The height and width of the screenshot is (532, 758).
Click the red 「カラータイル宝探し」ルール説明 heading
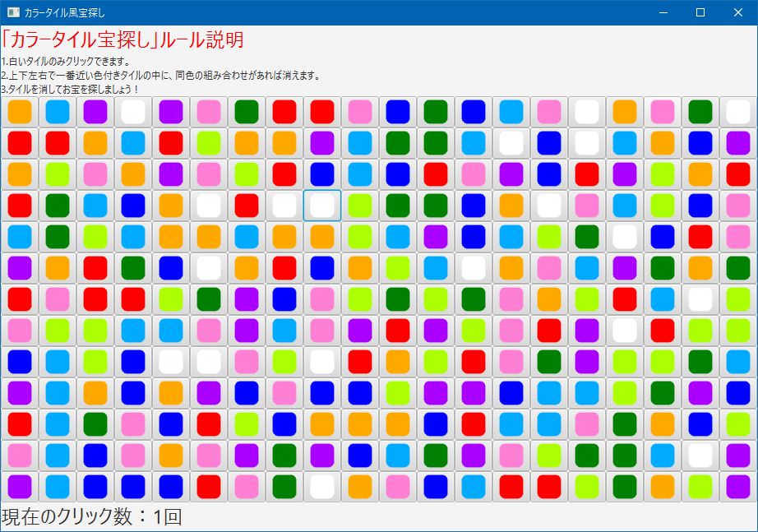click(x=122, y=39)
